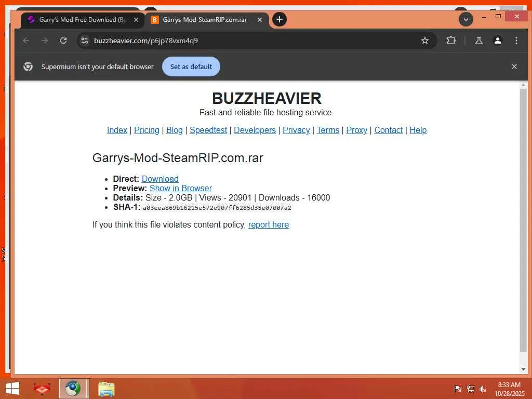Viewport: 532px width, 399px height.
Task: Open the three-dot browser menu
Action: [516, 41]
